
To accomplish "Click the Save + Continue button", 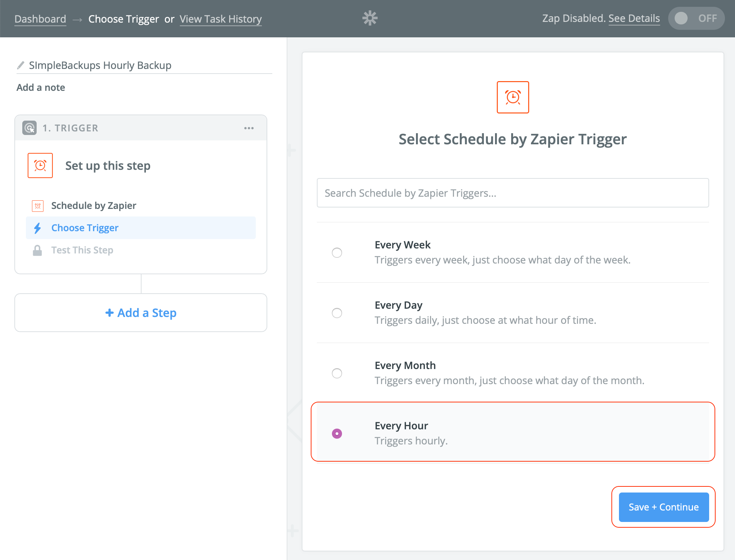I will (x=663, y=507).
